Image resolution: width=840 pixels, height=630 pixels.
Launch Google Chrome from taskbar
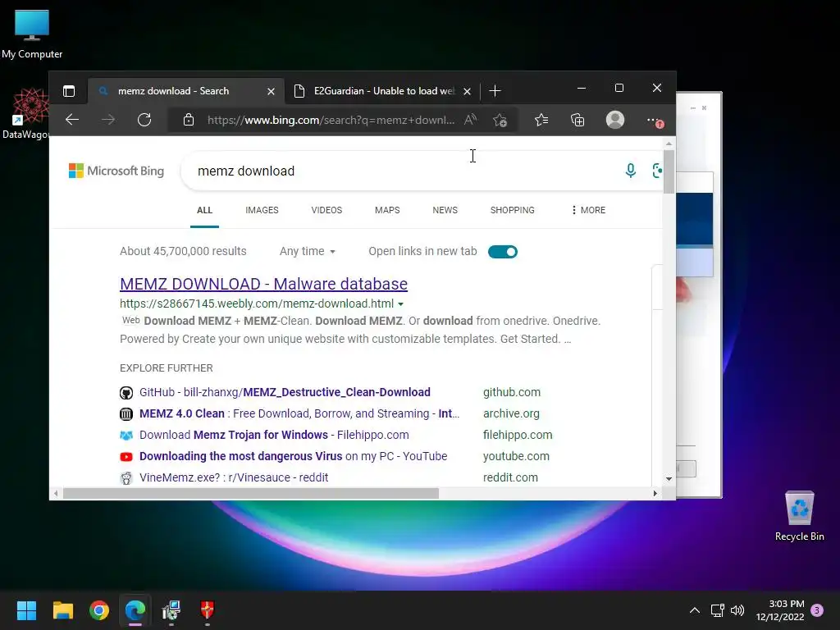coord(99,610)
